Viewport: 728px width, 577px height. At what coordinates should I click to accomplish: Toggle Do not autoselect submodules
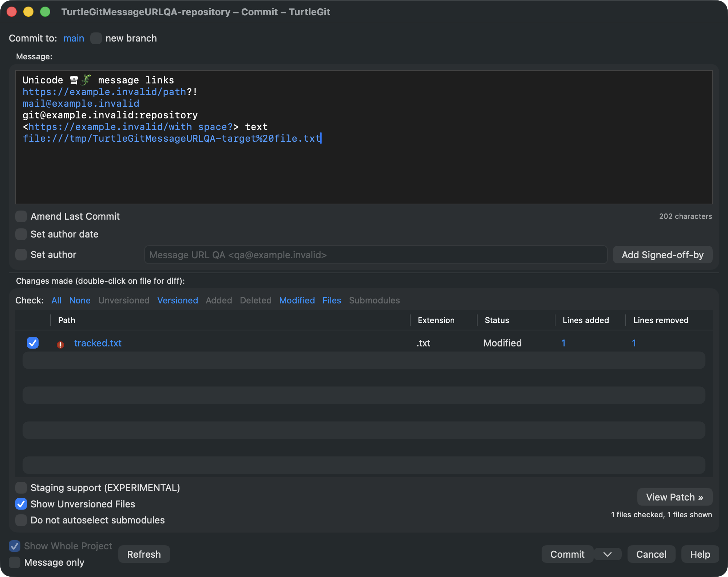[21, 520]
